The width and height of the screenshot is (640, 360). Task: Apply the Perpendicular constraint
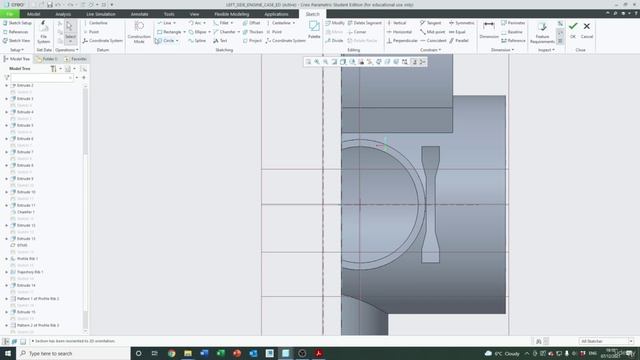tap(402, 41)
